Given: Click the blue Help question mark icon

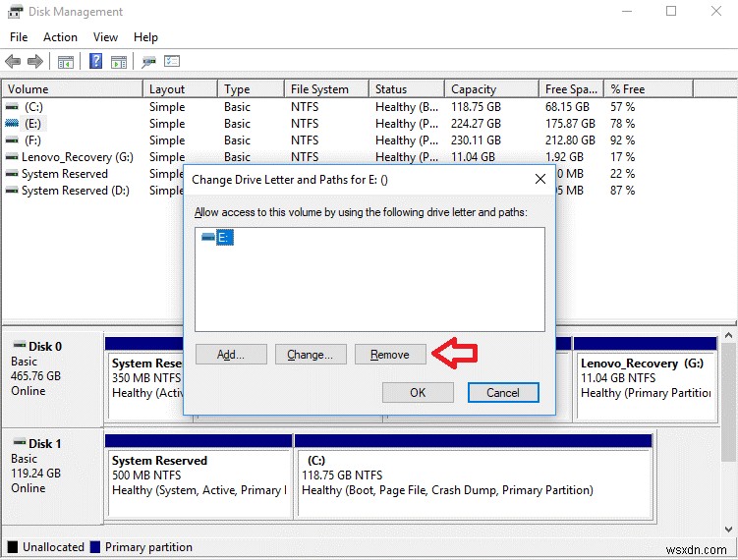Looking at the screenshot, I should 95,61.
